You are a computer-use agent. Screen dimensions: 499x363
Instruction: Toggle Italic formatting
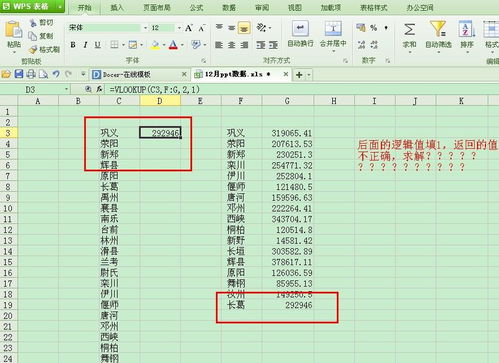pos(85,45)
